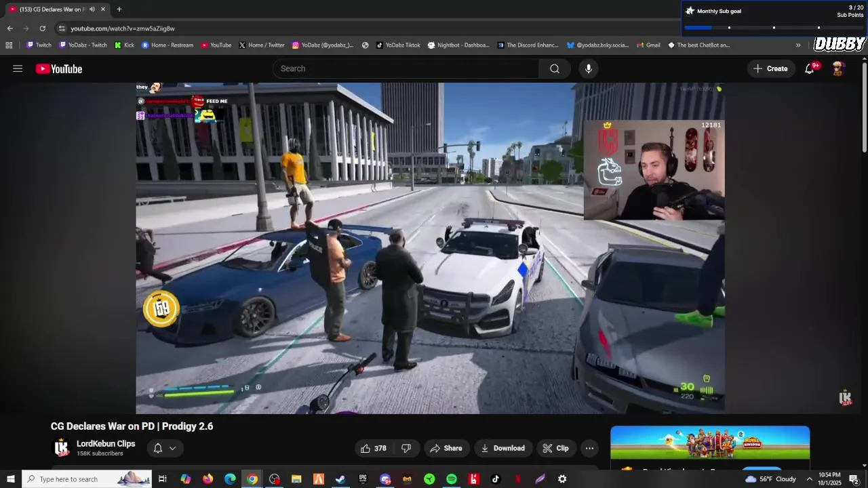Like the video with thumbs up
The image size is (868, 488).
(x=374, y=448)
